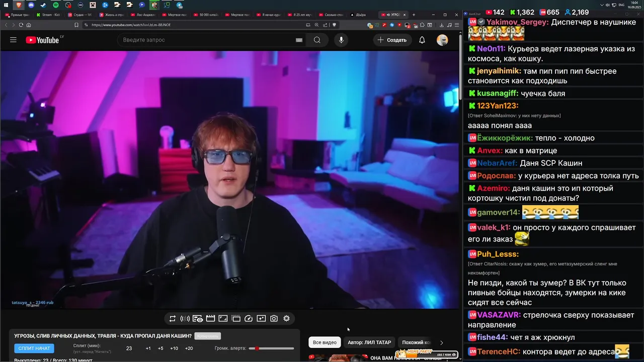The width and height of the screenshot is (644, 362).
Task: Open the player toolbar settings gear
Action: (x=286, y=318)
